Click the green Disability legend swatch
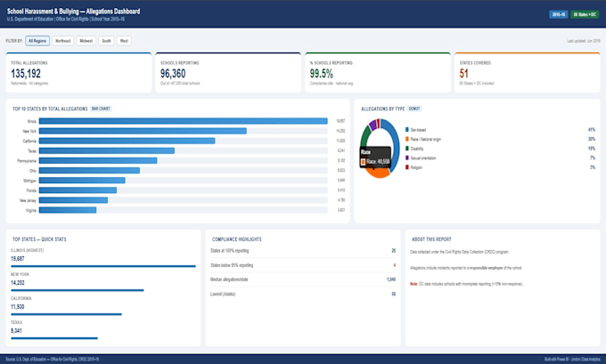Screen dimensions: 606x364 (x=407, y=149)
